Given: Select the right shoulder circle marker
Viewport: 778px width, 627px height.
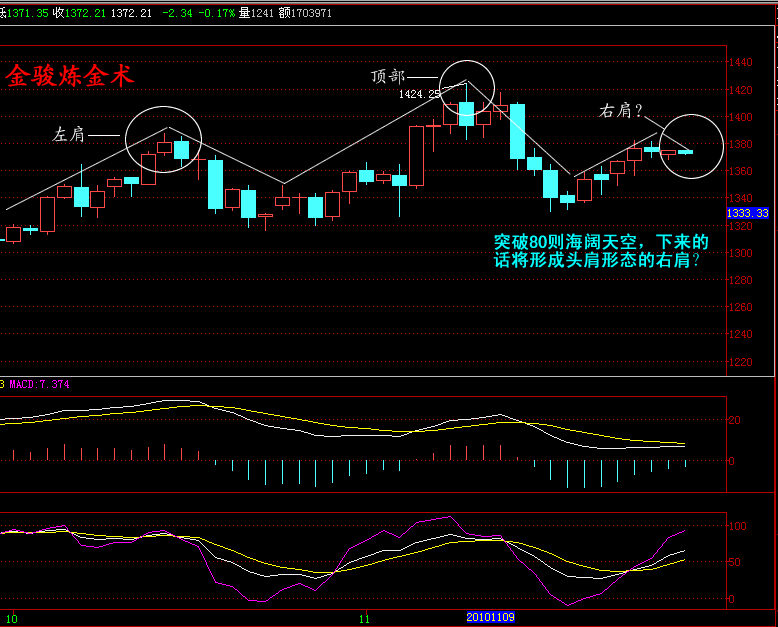Looking at the screenshot, I should click(x=691, y=147).
